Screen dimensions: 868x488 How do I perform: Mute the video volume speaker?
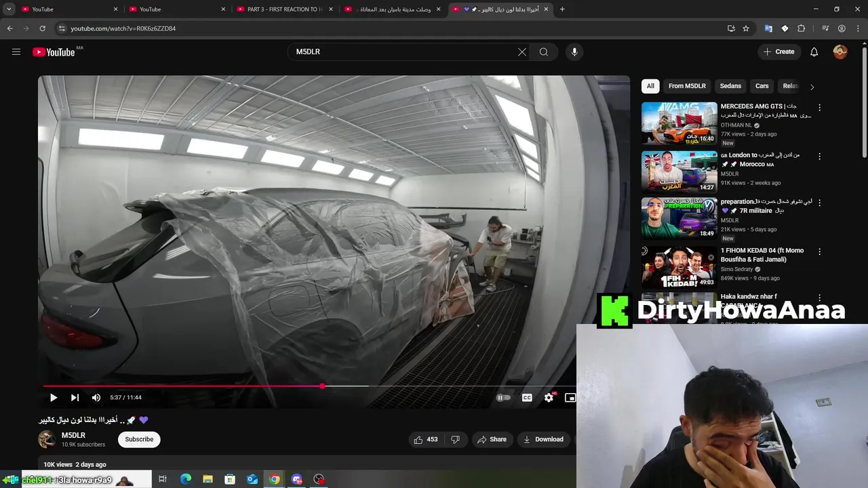point(96,398)
